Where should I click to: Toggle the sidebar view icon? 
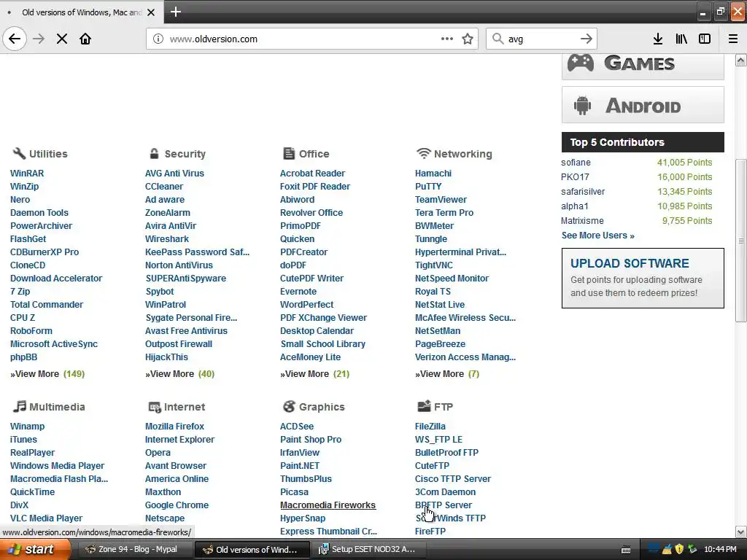tap(705, 39)
